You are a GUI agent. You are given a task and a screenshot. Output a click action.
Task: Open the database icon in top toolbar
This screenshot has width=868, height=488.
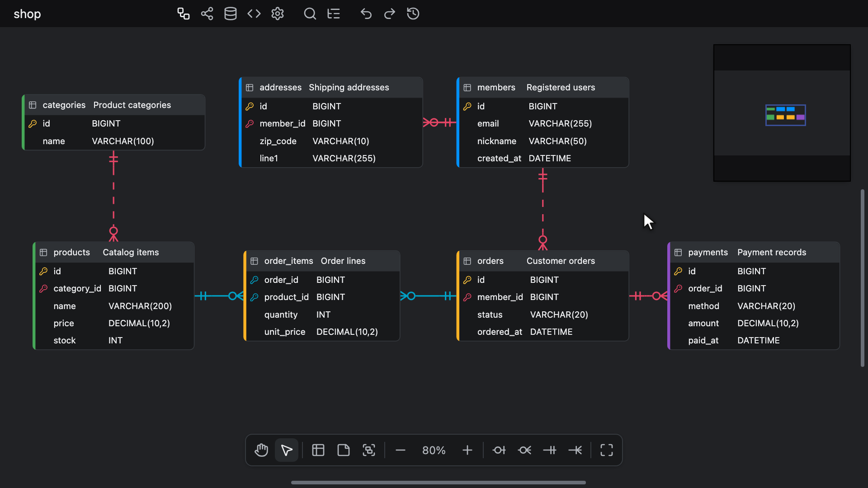pyautogui.click(x=231, y=14)
